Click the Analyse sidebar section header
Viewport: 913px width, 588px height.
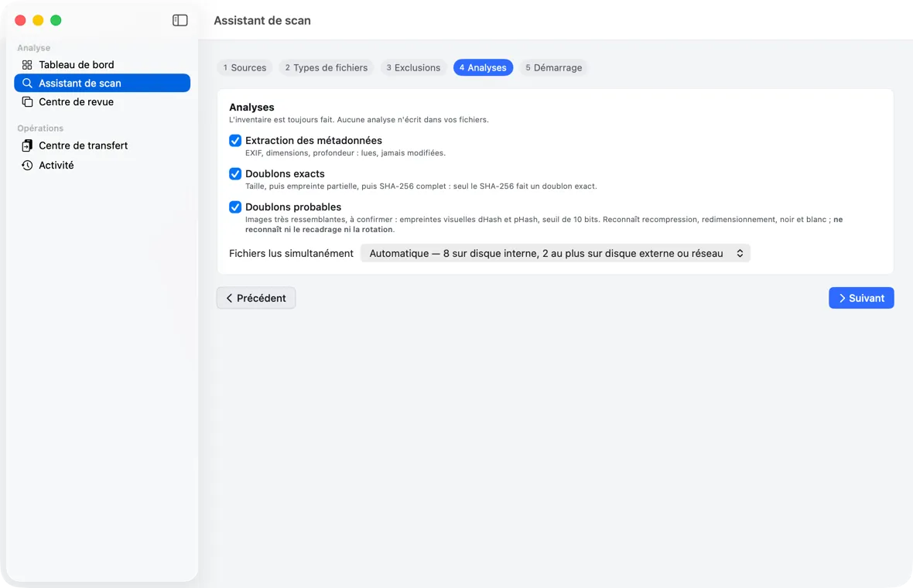pos(34,48)
